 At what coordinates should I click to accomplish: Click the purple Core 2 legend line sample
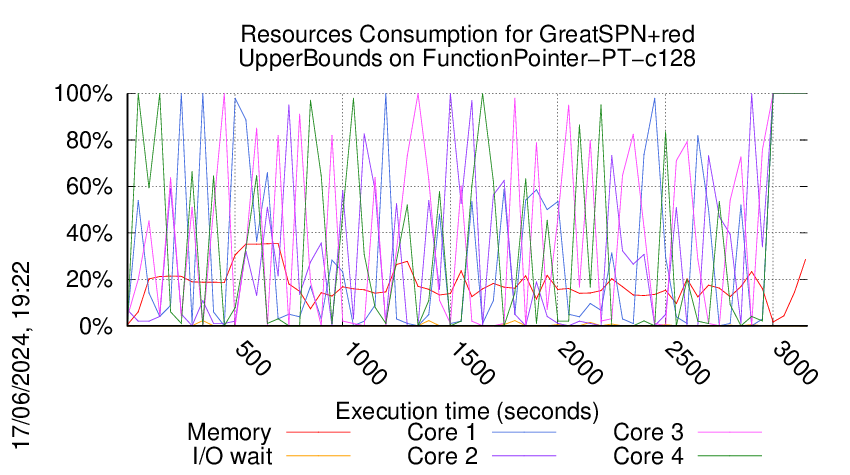tap(524, 456)
